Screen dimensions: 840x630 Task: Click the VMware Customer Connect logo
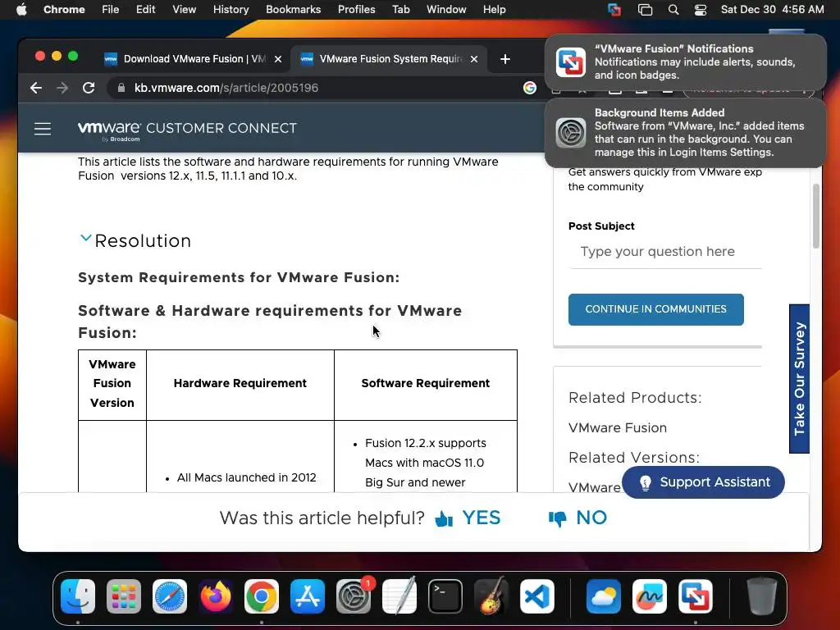(x=187, y=130)
